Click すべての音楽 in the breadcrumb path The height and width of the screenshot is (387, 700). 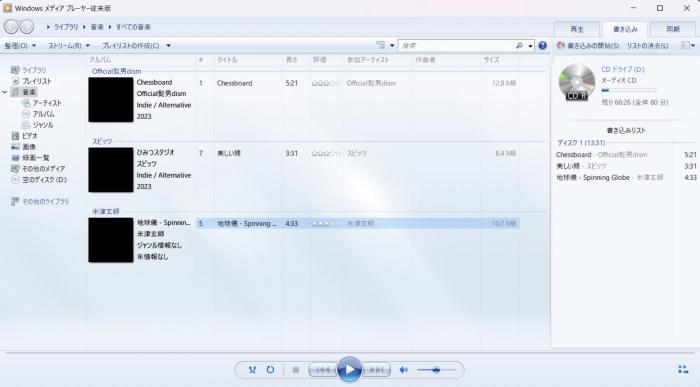(133, 27)
